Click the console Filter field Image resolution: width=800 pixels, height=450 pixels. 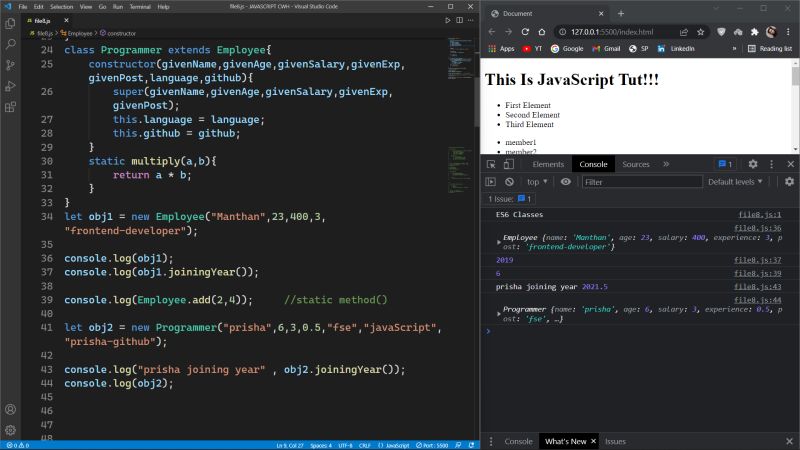642,182
